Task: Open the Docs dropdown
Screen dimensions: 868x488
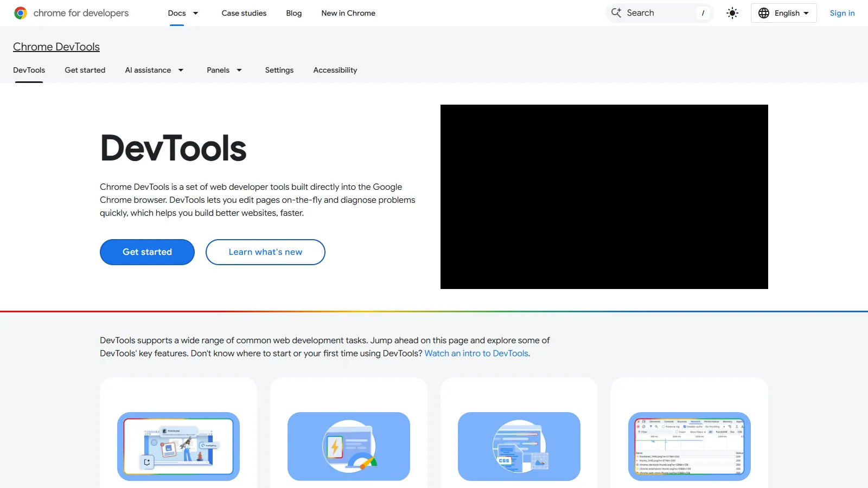Action: (x=183, y=13)
